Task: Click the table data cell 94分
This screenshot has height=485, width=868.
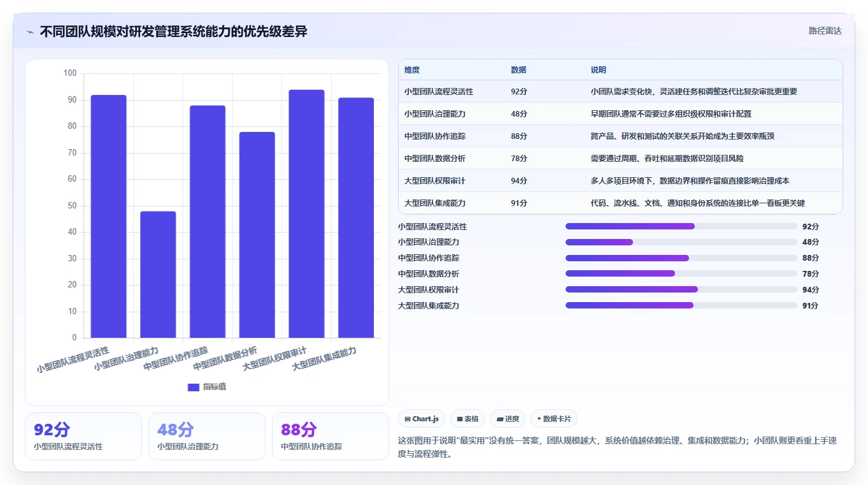Action: (x=519, y=181)
